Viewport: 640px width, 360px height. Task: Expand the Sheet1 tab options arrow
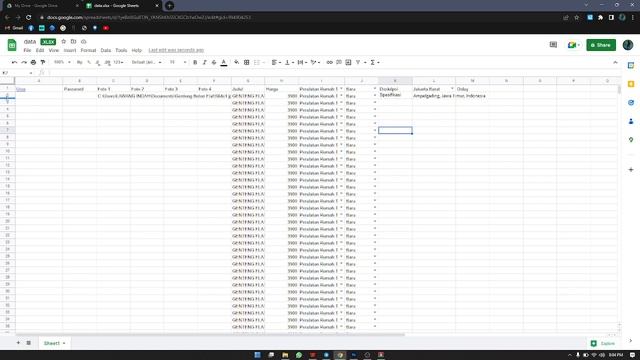click(x=64, y=343)
